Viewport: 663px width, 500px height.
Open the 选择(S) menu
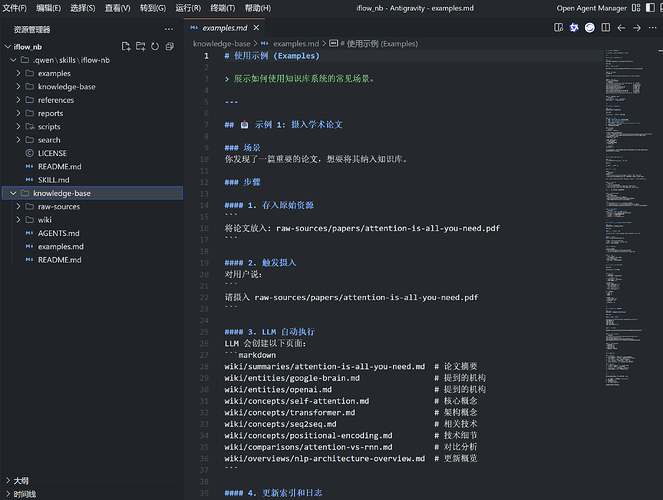click(83, 8)
